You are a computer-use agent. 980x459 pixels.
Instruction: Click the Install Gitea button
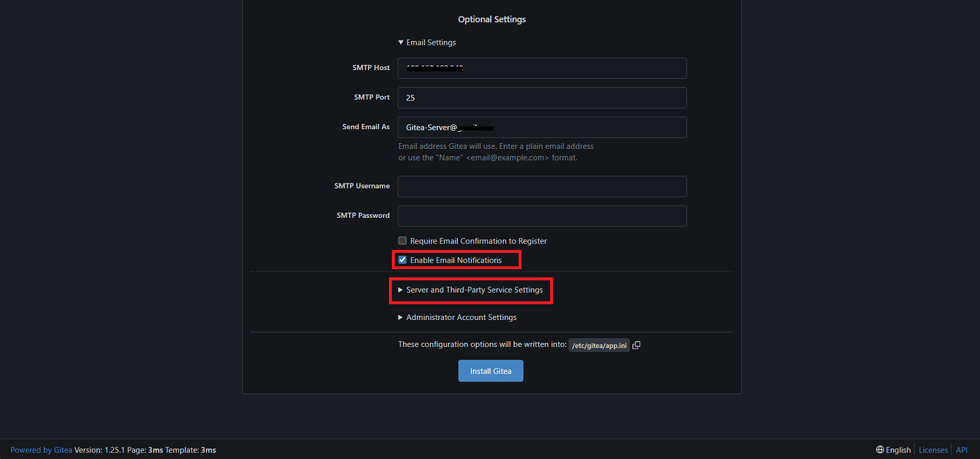pos(490,371)
